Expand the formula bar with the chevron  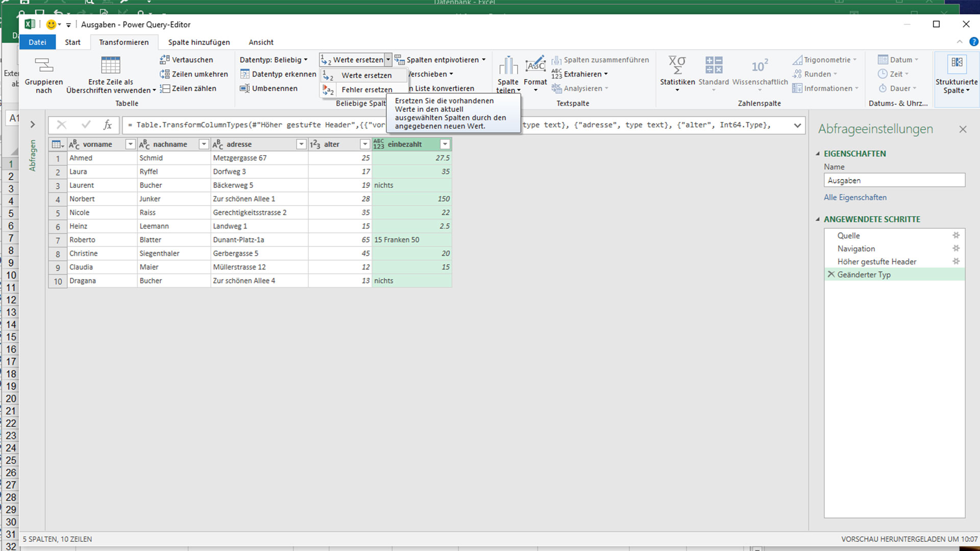(x=797, y=124)
